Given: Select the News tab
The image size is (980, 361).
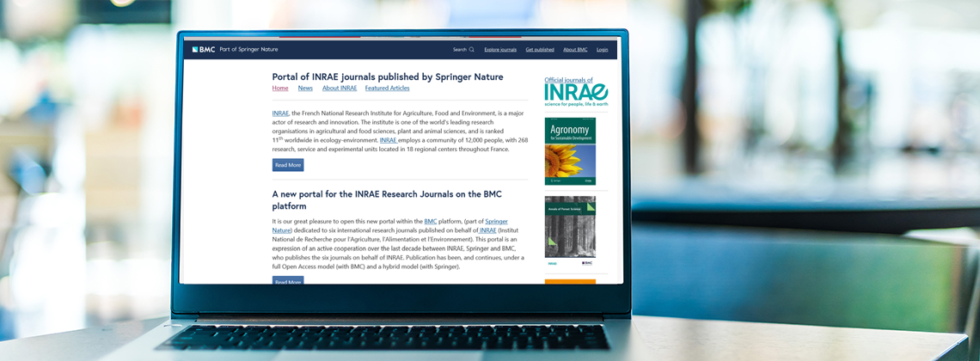Looking at the screenshot, I should coord(305,88).
